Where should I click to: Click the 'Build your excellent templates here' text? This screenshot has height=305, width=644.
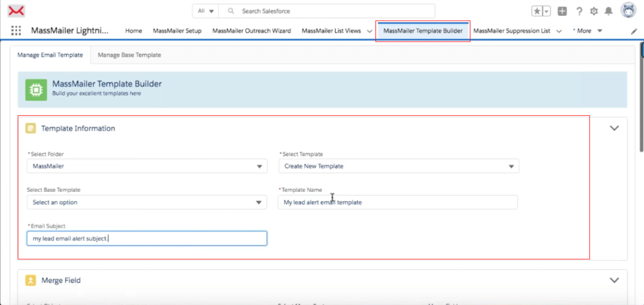[96, 94]
